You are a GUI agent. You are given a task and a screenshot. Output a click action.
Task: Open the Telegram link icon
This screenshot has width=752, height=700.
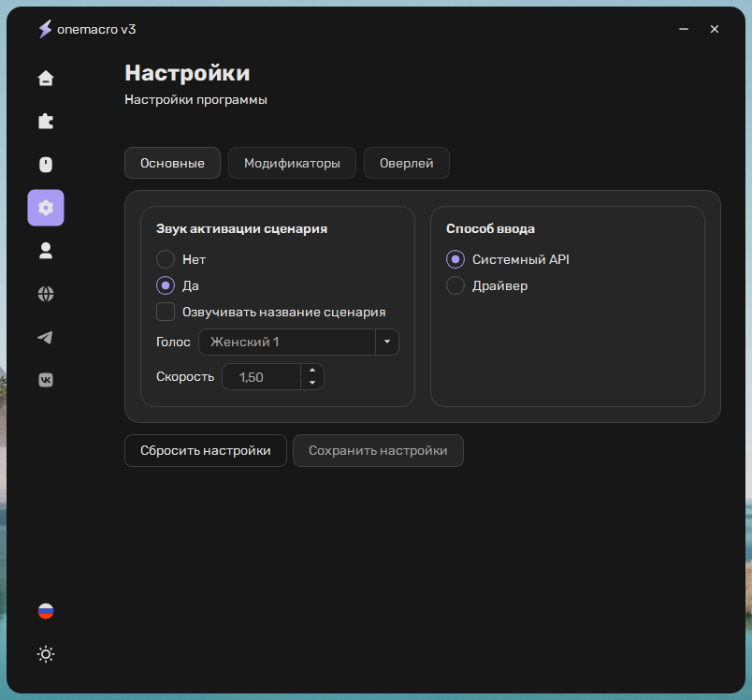46,337
